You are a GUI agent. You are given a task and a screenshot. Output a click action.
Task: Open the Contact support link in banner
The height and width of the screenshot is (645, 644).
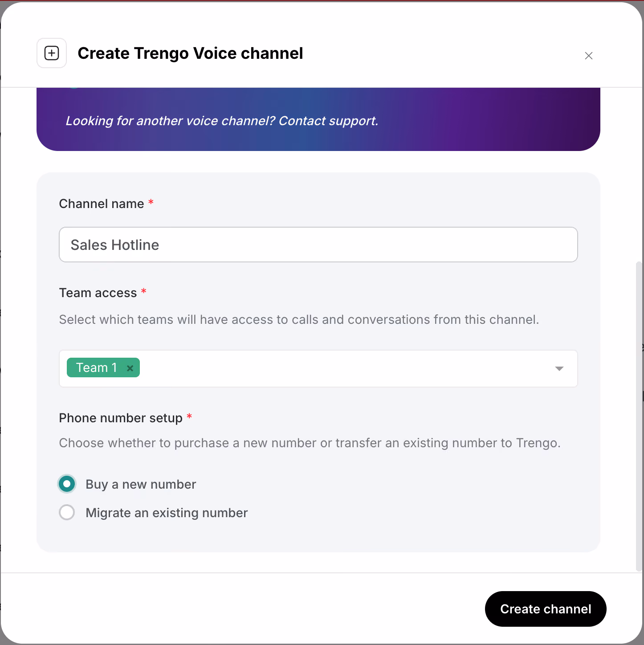(x=328, y=121)
